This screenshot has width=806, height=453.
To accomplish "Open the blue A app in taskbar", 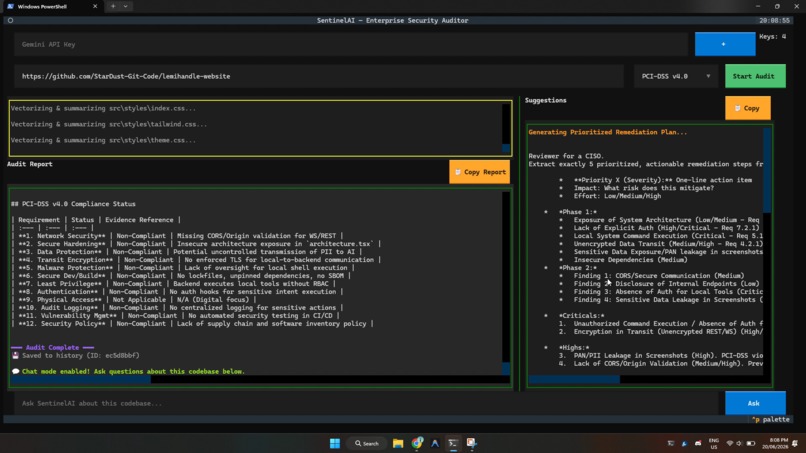I will pyautogui.click(x=435, y=443).
